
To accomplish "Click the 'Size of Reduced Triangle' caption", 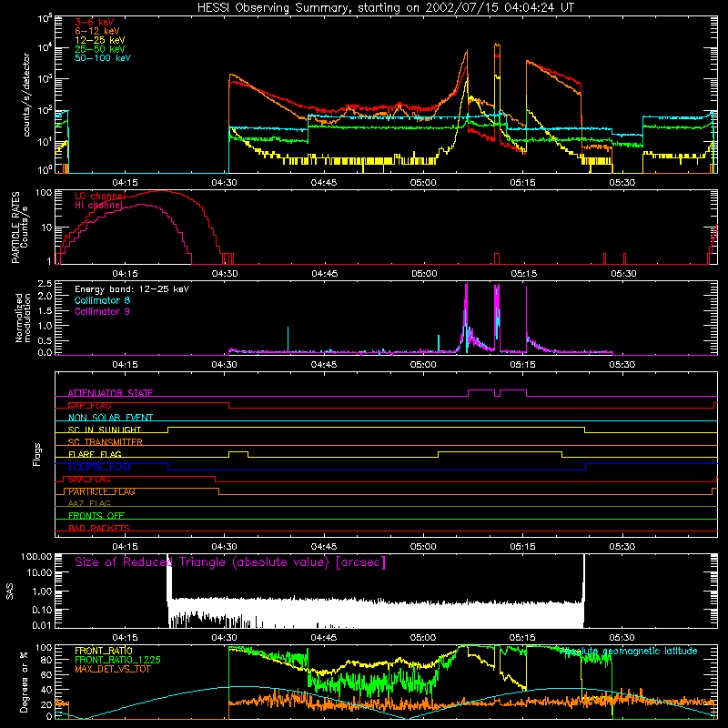I will click(x=230, y=562).
